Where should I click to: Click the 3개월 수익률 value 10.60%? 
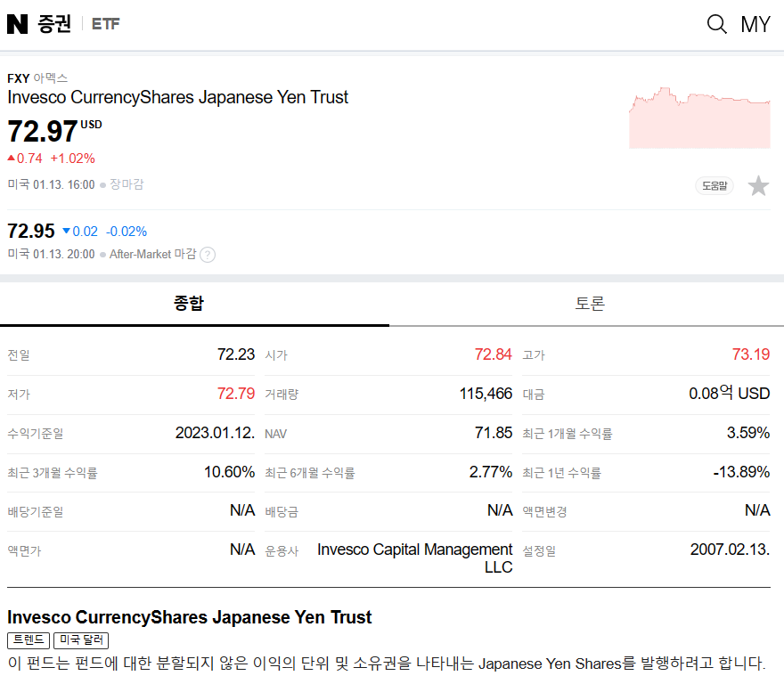230,471
